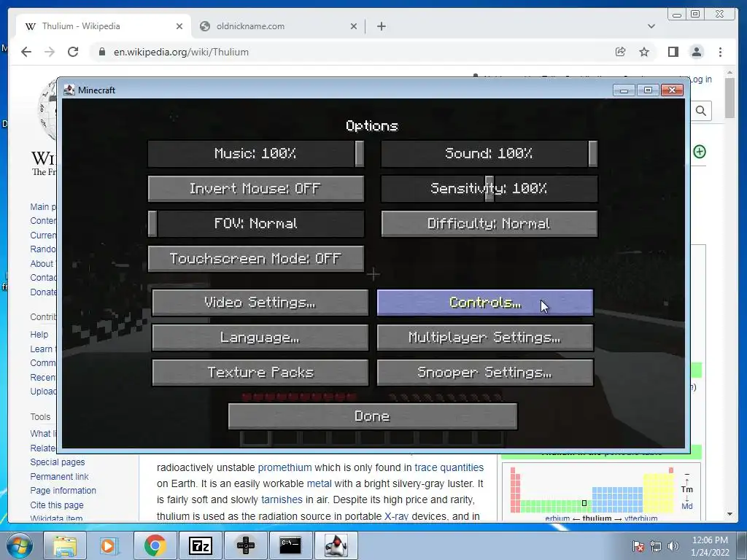Viewport: 747px width, 560px height.
Task: Open Chrome profile avatar
Action: coord(697,52)
